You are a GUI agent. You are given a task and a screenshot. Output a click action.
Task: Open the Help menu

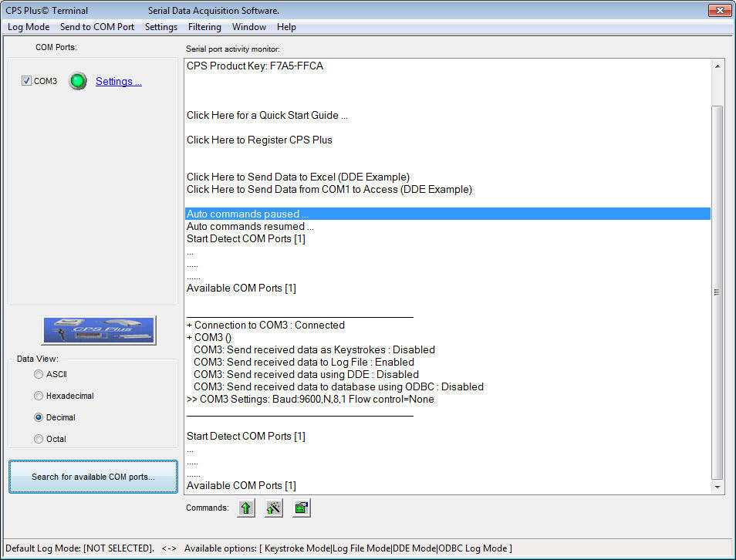coord(286,27)
